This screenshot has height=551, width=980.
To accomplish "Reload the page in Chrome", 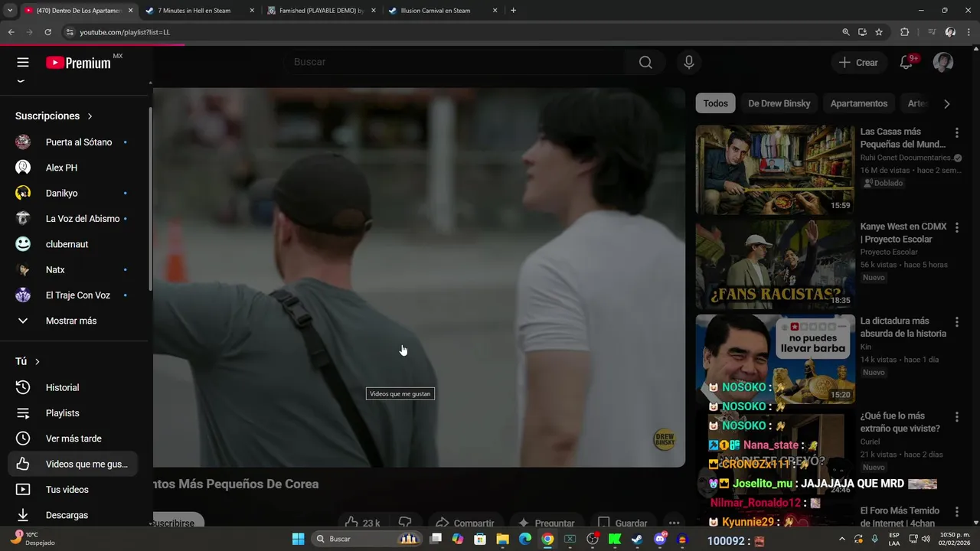I will coord(47,32).
